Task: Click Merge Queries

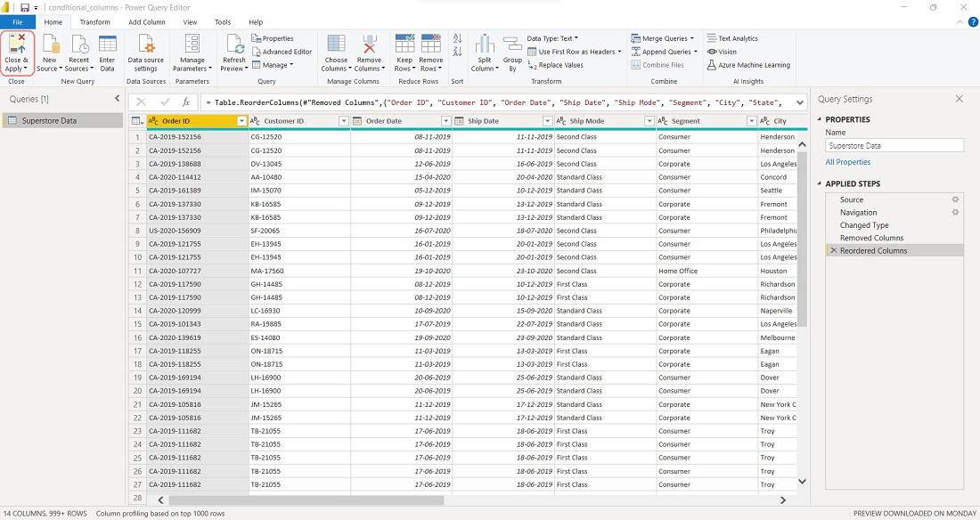Action: (x=663, y=38)
